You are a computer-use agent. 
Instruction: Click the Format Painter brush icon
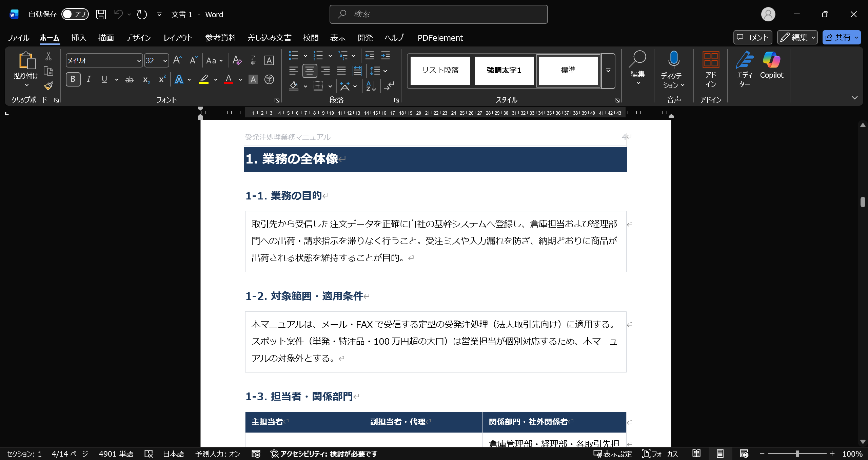(48, 85)
